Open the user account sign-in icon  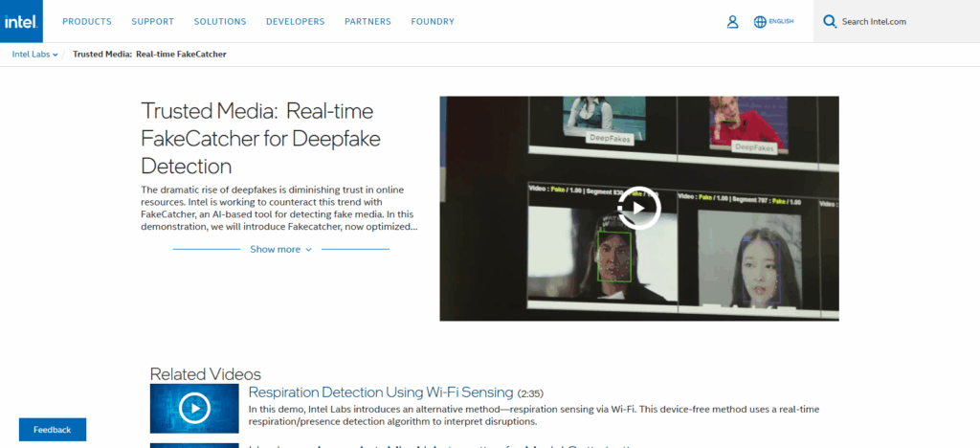point(732,21)
